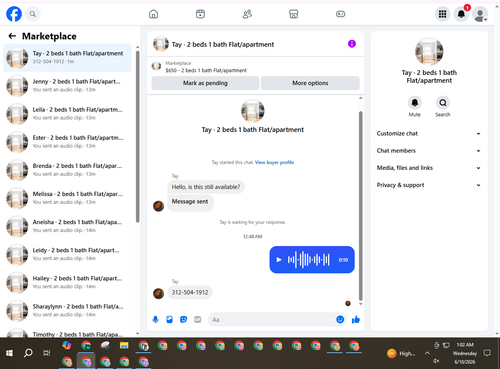Screen dimensions: 500x369
Task: Expand Media, files and links section
Action: pos(429,168)
